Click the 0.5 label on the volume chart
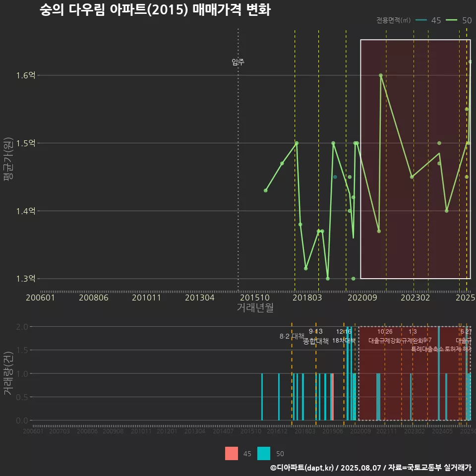The width and height of the screenshot is (476, 476). (x=22, y=397)
